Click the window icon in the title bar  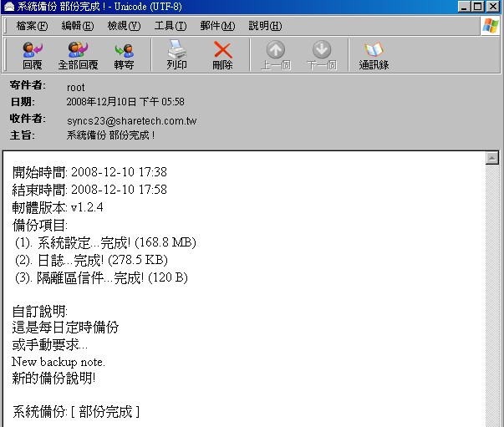coord(8,7)
